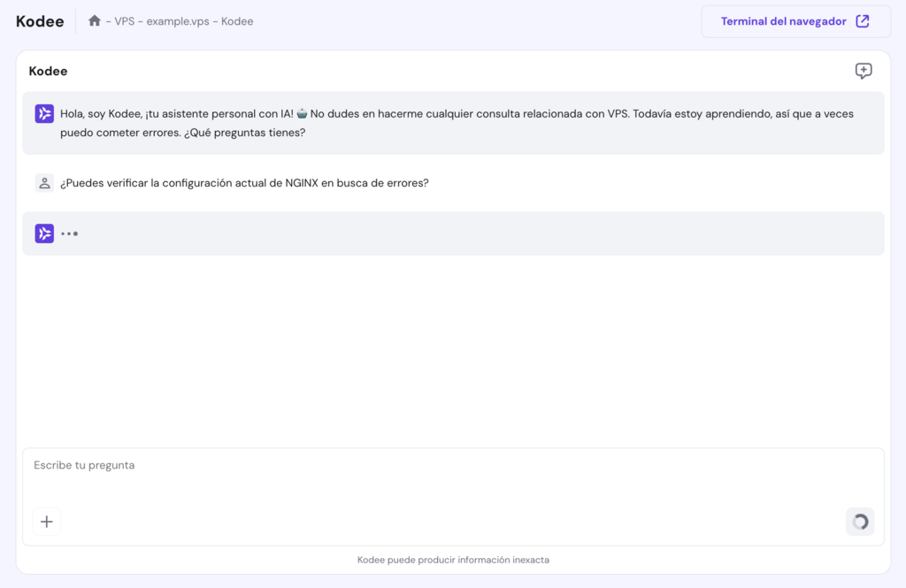Click the speech bubble icon near the Kodee header
The image size is (906, 588).
click(863, 71)
